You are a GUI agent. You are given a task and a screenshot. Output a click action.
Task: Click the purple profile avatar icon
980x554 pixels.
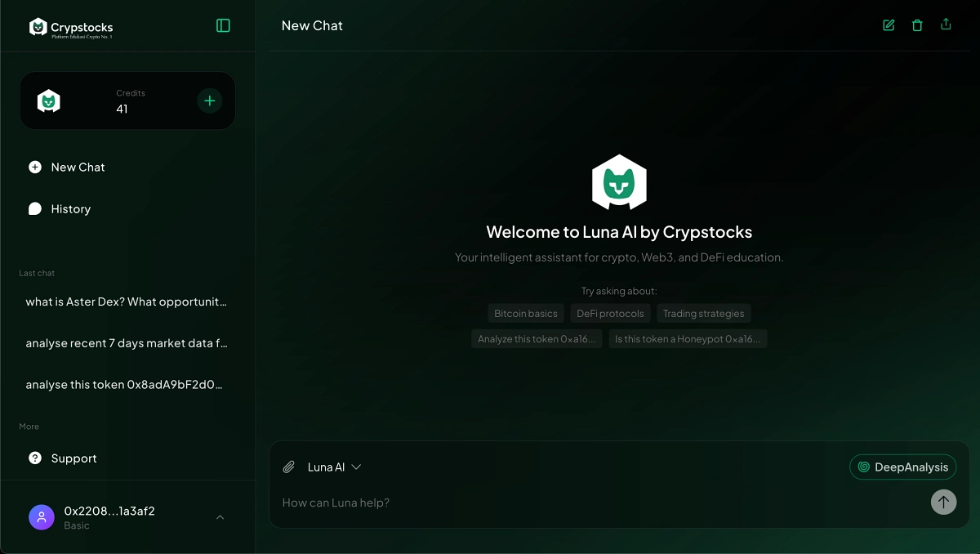pos(42,517)
